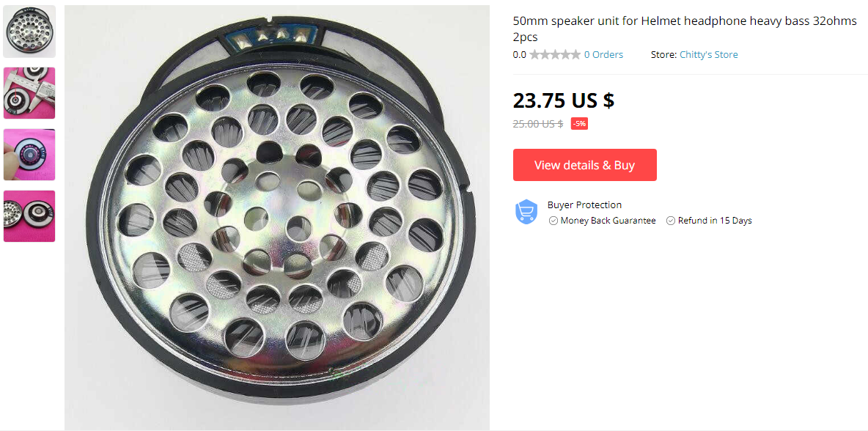Open the Buyer Protection heading

click(x=584, y=205)
